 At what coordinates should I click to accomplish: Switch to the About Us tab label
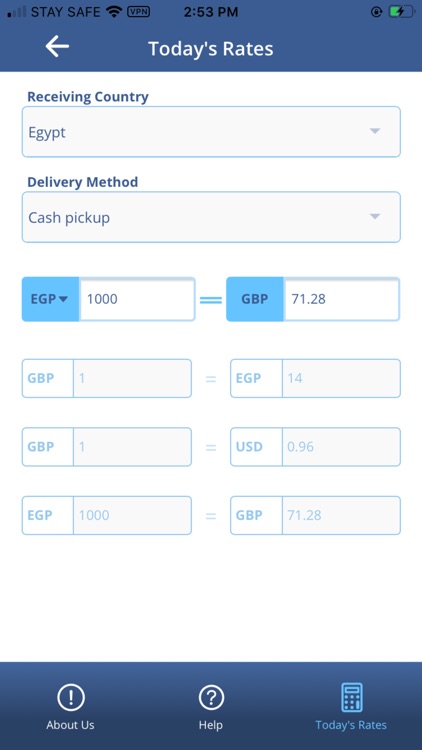click(x=70, y=725)
